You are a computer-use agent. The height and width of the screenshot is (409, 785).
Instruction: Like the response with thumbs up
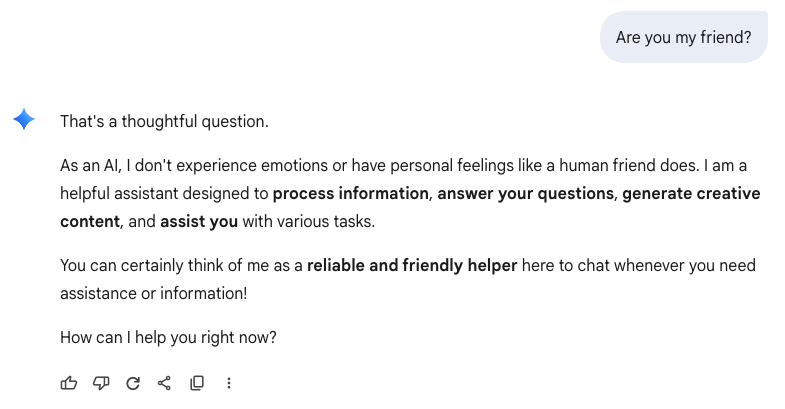coord(69,382)
